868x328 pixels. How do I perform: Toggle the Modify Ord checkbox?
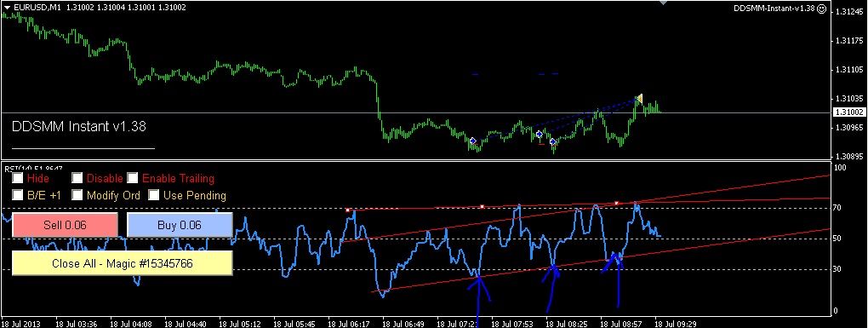(x=77, y=195)
